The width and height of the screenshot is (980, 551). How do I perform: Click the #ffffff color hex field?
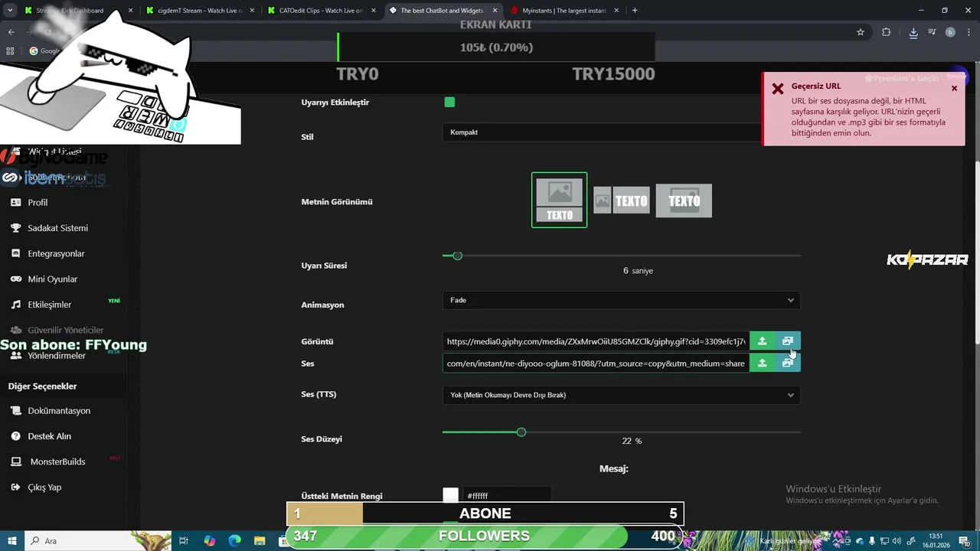(507, 495)
